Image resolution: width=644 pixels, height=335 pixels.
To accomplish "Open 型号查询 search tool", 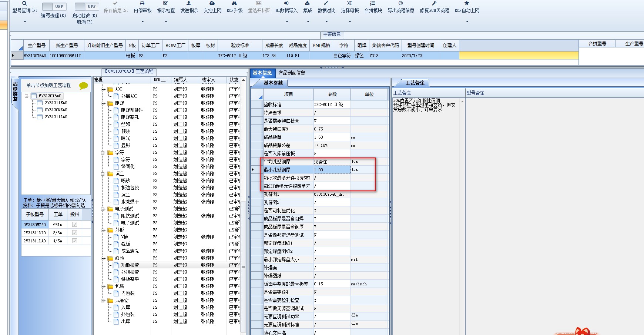I will (24, 3).
